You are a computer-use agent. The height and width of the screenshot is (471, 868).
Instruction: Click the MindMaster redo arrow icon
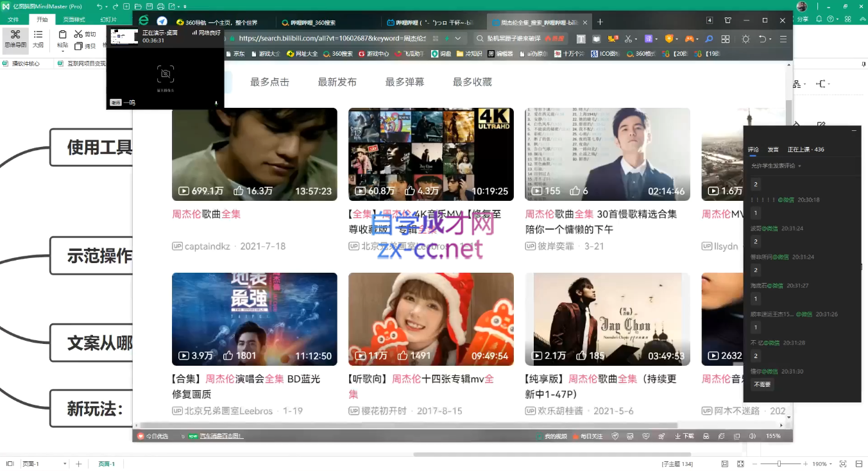pyautogui.click(x=115, y=6)
